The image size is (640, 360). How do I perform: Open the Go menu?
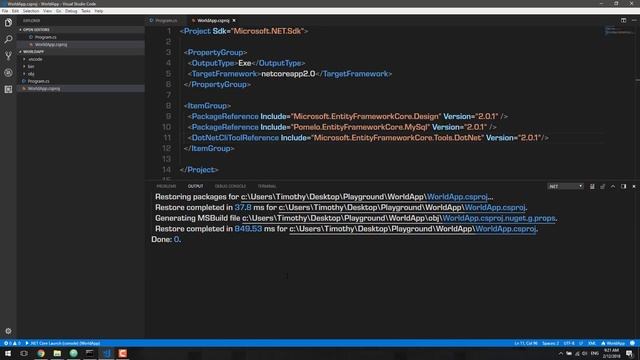(58, 11)
